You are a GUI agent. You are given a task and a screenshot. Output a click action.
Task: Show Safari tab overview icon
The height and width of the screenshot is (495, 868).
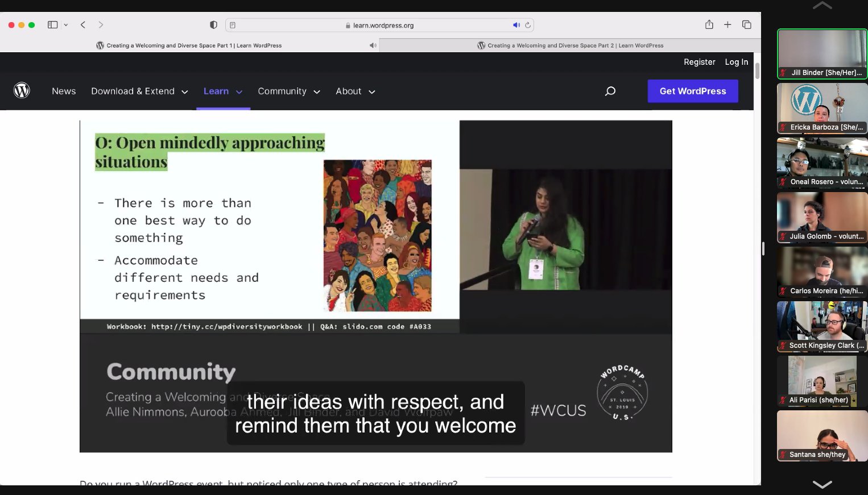tap(747, 24)
